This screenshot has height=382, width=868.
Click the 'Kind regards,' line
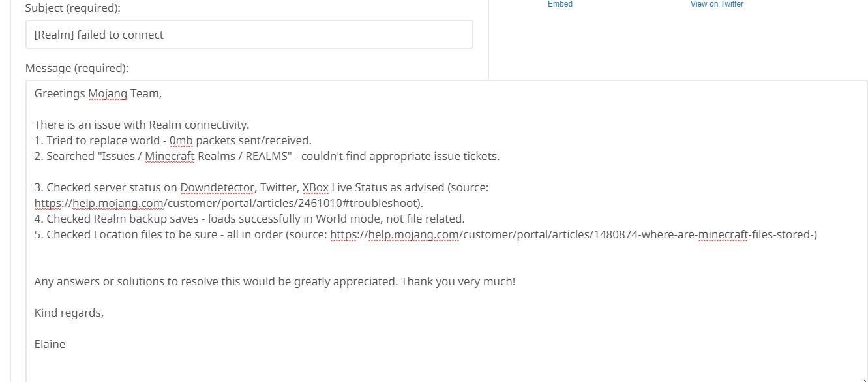pos(68,313)
